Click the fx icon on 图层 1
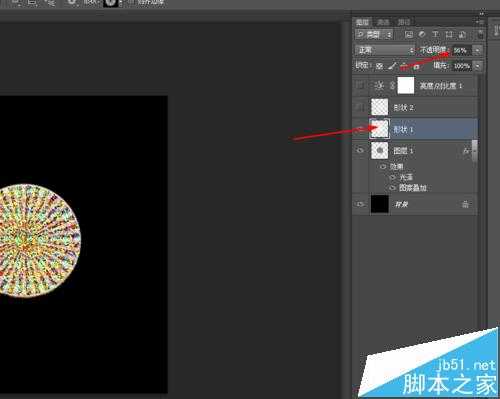This screenshot has height=399, width=500. (465, 151)
